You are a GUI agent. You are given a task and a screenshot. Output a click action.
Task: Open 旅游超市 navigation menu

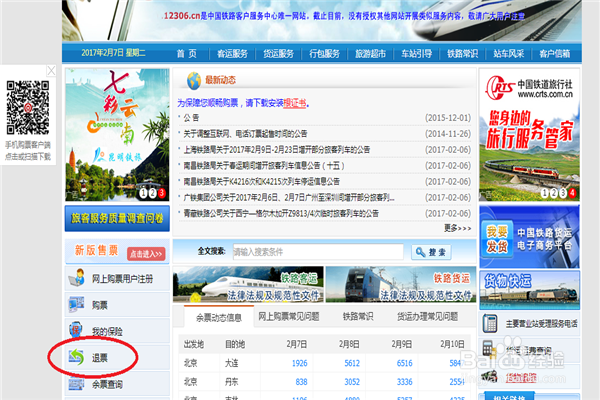point(370,54)
